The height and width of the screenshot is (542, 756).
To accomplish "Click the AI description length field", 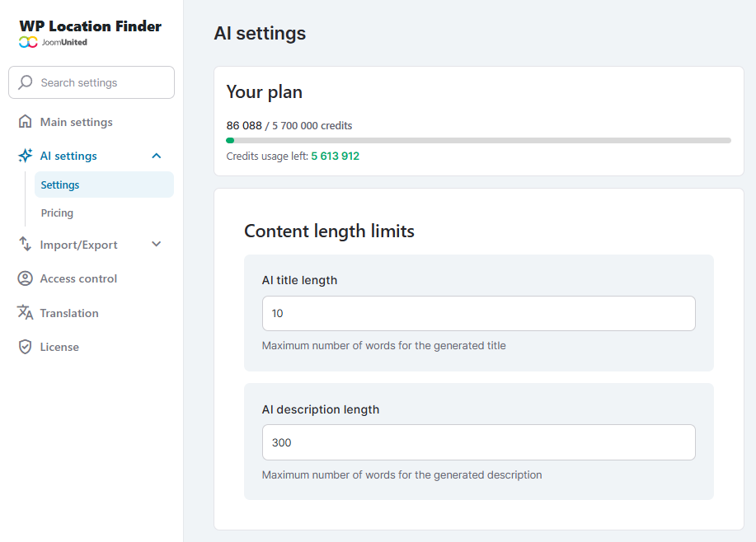I will point(478,442).
